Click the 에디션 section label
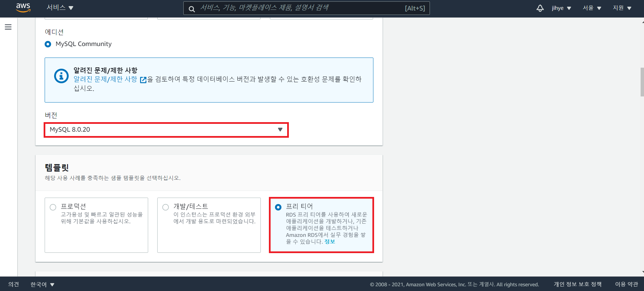Viewport: 644px width, 291px height. pos(54,32)
